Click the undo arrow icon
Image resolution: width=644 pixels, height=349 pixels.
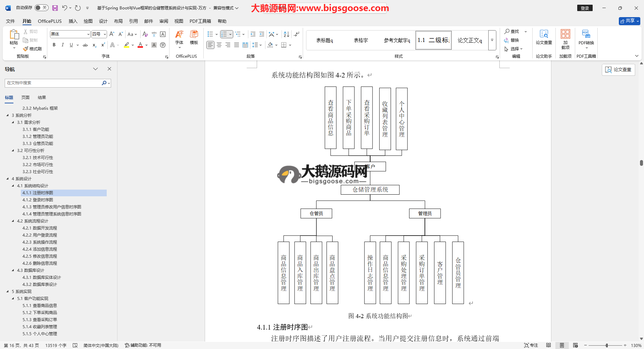coord(64,8)
